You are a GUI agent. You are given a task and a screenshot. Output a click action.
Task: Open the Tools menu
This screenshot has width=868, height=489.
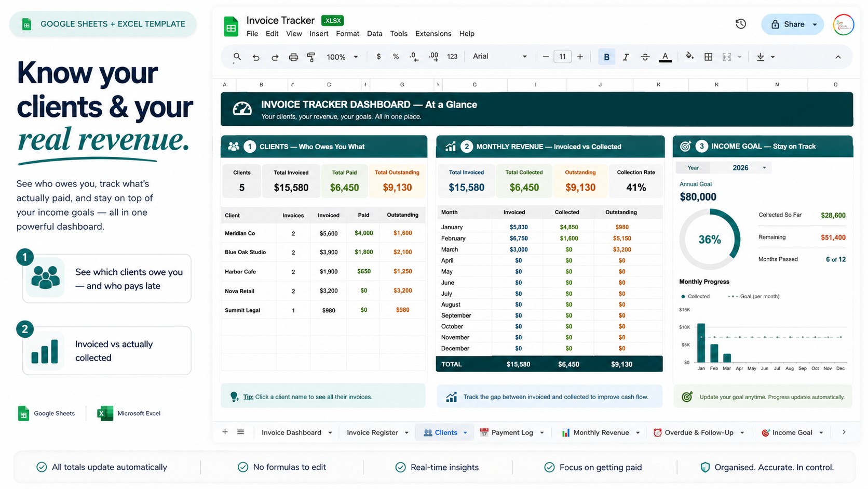[x=399, y=34]
